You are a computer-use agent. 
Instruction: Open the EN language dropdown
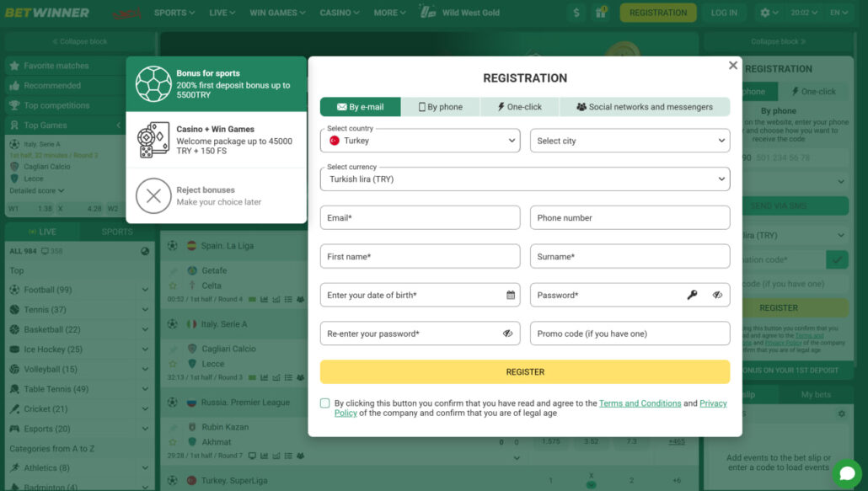point(839,12)
